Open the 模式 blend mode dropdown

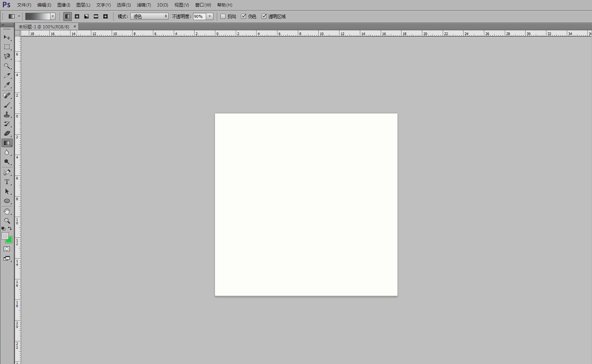[x=149, y=16]
